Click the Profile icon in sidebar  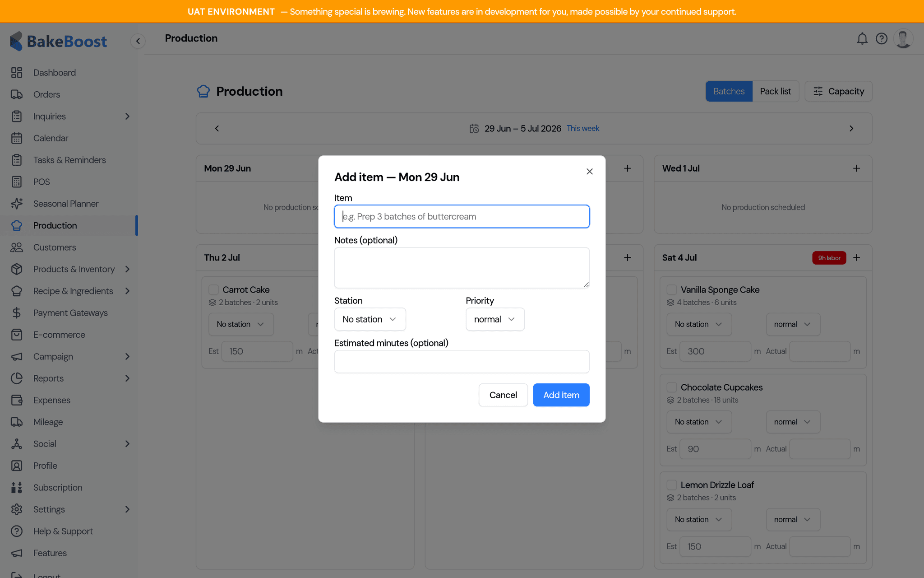click(17, 466)
